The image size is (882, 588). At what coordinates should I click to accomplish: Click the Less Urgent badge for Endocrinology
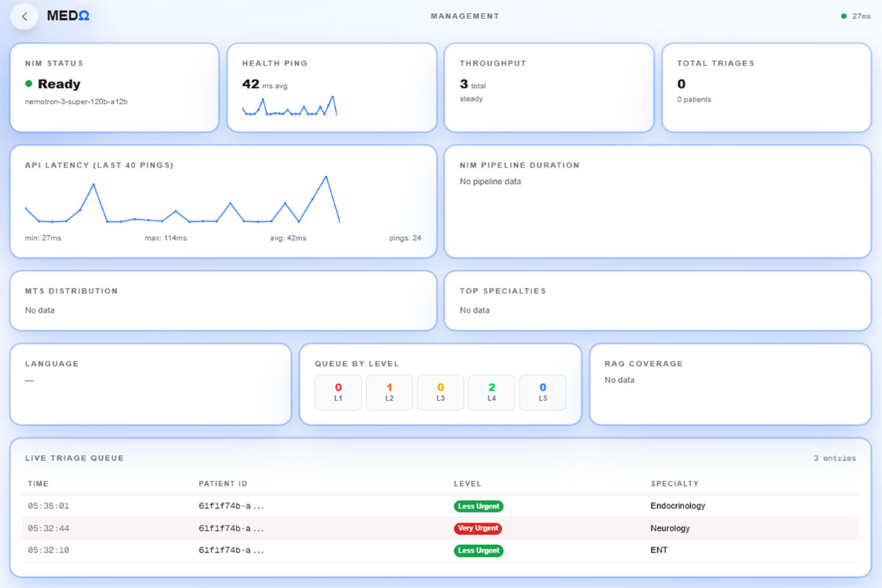478,506
